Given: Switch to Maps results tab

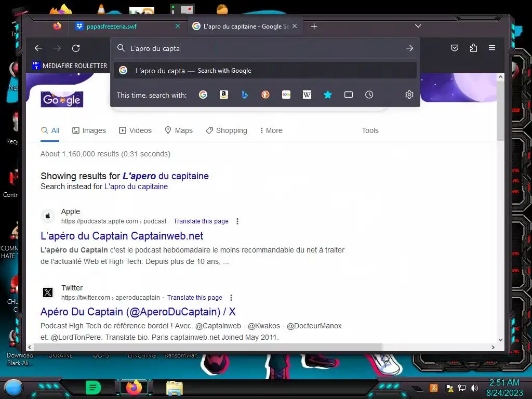Looking at the screenshot, I should 179,130.
